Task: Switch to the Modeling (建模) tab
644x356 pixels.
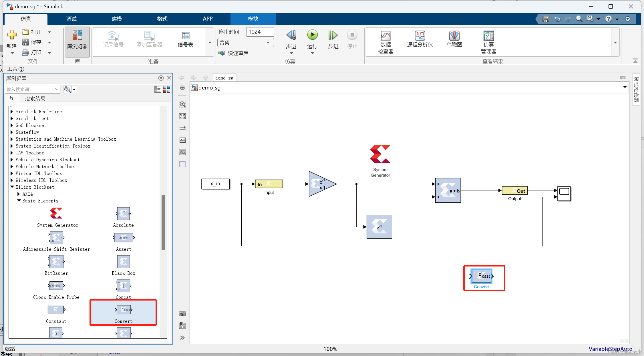Action: (117, 19)
